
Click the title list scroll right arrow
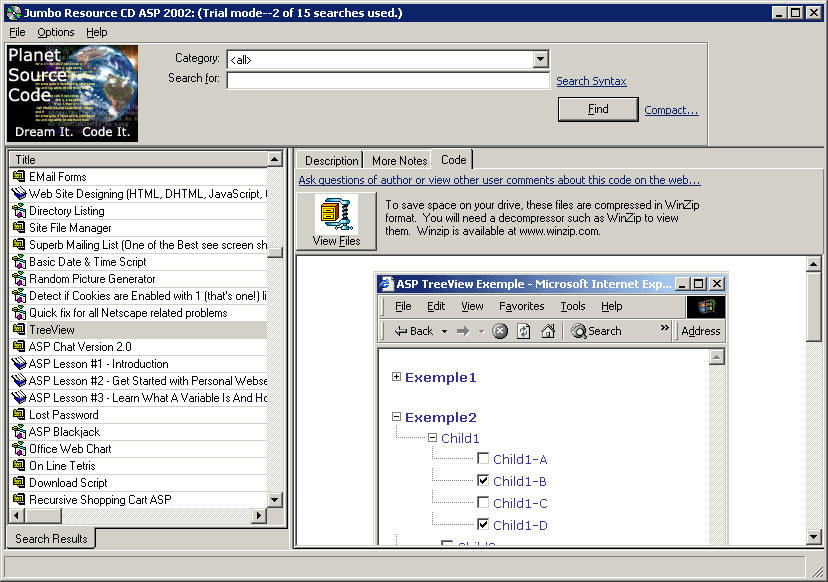pyautogui.click(x=259, y=515)
